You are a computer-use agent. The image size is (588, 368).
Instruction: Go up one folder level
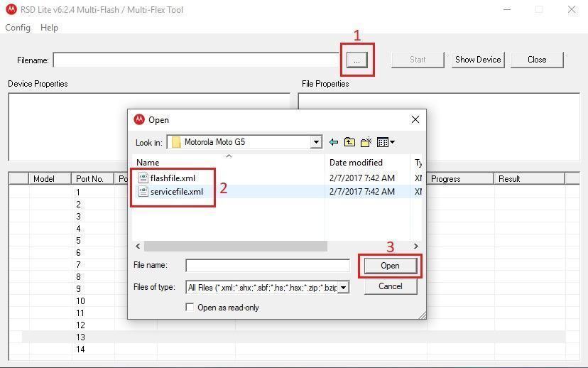click(x=349, y=142)
